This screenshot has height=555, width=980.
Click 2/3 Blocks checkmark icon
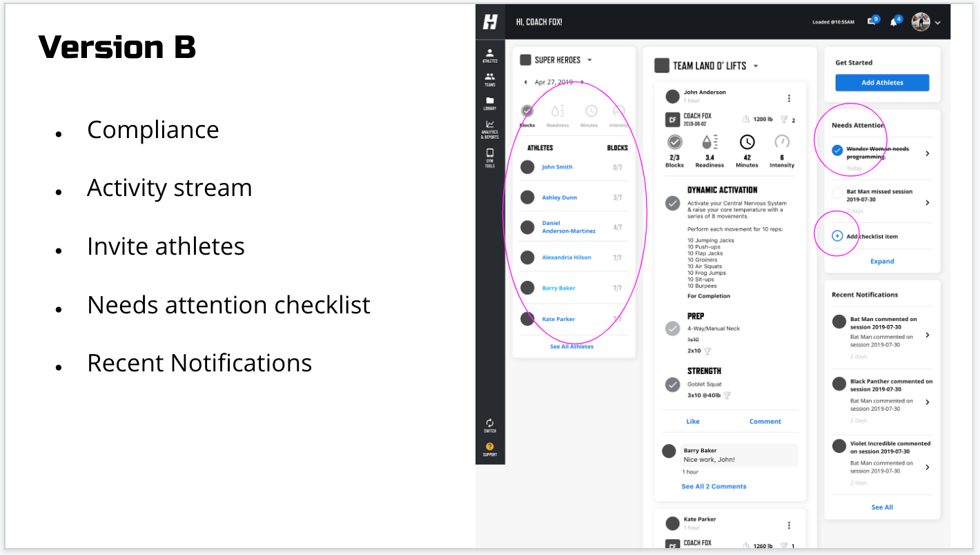point(674,142)
